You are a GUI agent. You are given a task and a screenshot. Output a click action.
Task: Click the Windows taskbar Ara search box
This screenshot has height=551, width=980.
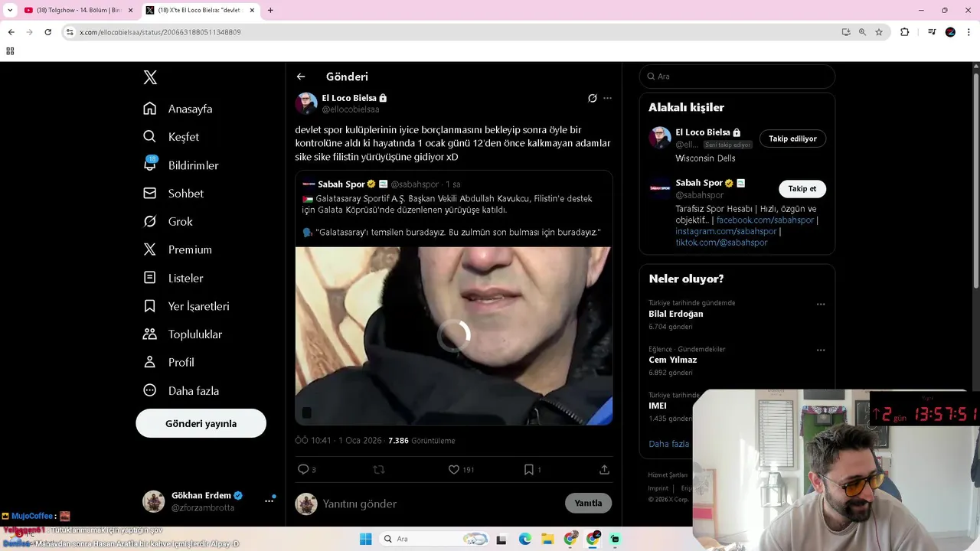(435, 539)
